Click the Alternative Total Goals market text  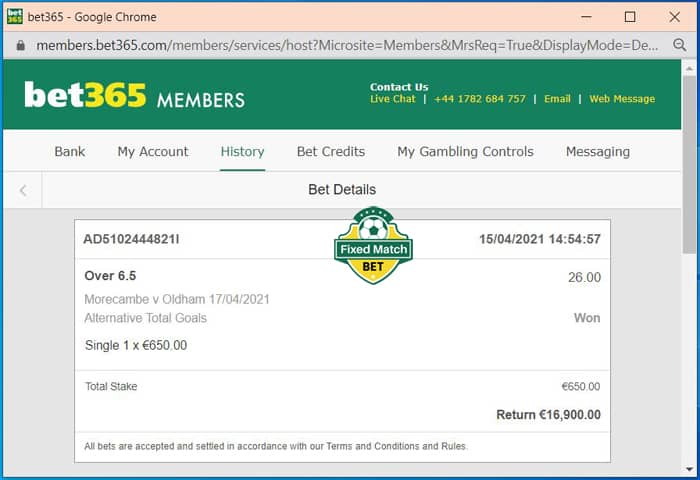coord(146,318)
